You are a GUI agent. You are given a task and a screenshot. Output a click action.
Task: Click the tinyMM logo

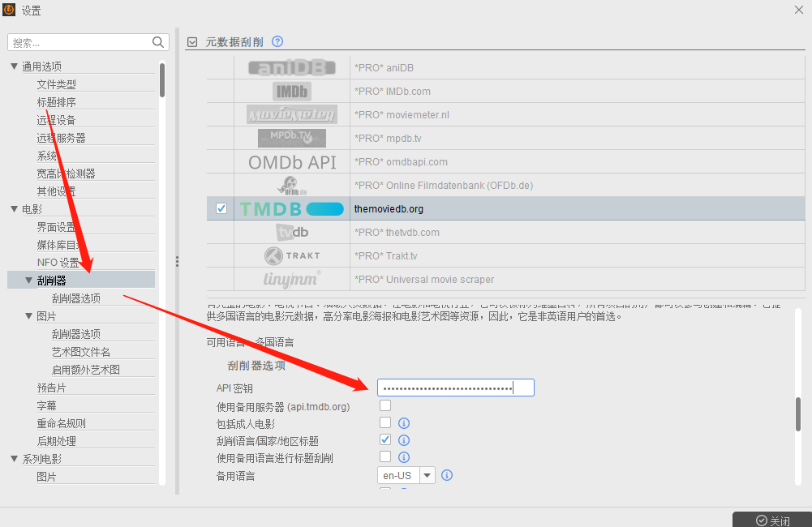point(291,279)
